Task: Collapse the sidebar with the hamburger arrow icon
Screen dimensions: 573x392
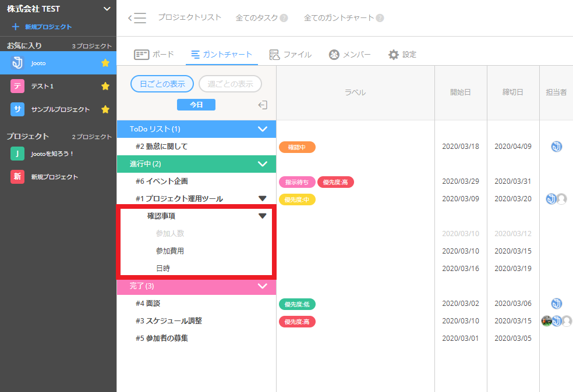Action: (137, 18)
